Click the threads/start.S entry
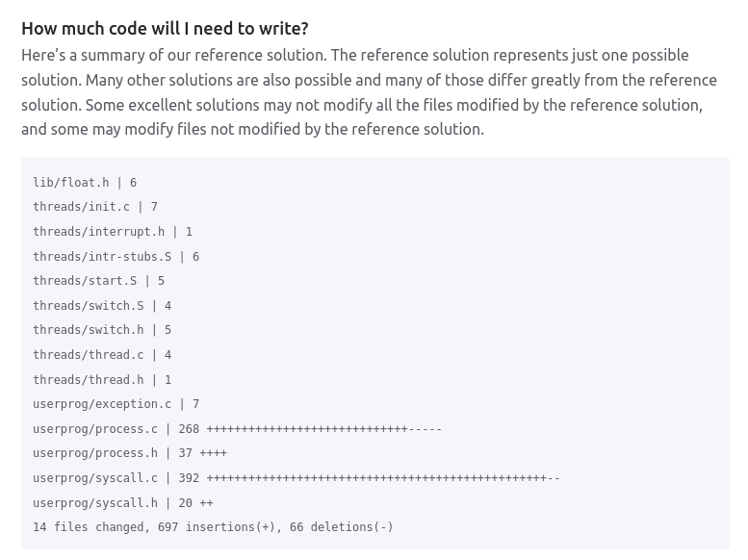Image resolution: width=748 pixels, height=560 pixels. click(x=98, y=281)
